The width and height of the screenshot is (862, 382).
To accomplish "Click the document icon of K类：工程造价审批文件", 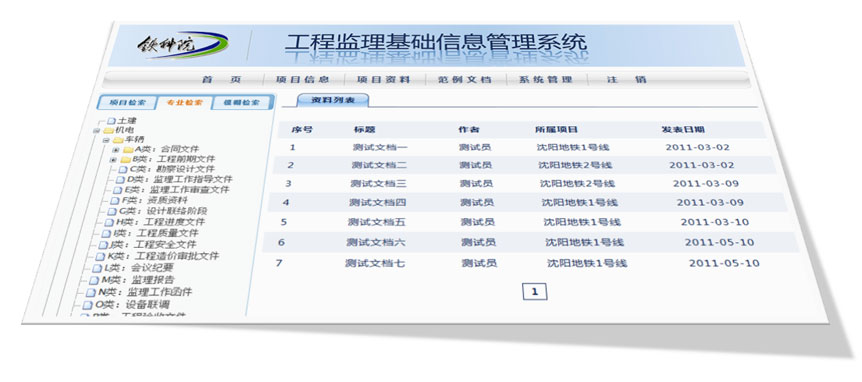I will (x=100, y=257).
